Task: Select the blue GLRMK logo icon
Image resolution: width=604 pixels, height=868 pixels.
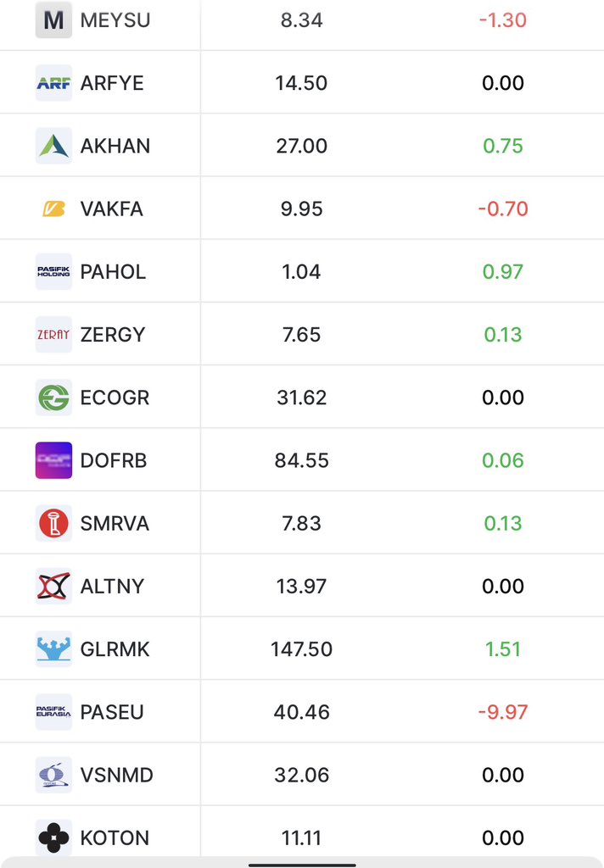Action: tap(53, 648)
